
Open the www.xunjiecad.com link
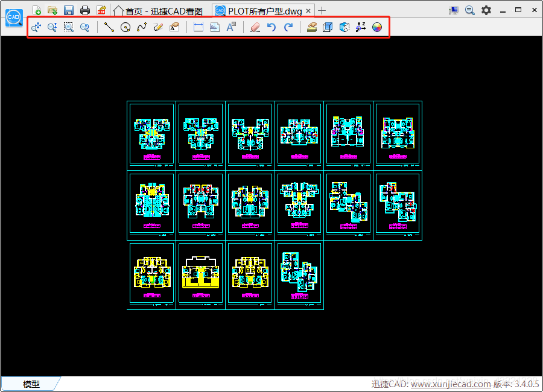(x=451, y=384)
